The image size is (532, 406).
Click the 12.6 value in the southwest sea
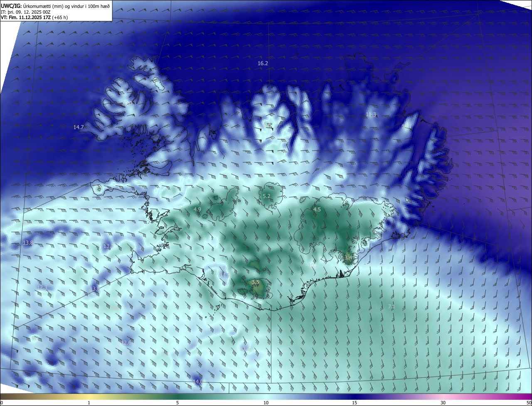(127, 342)
